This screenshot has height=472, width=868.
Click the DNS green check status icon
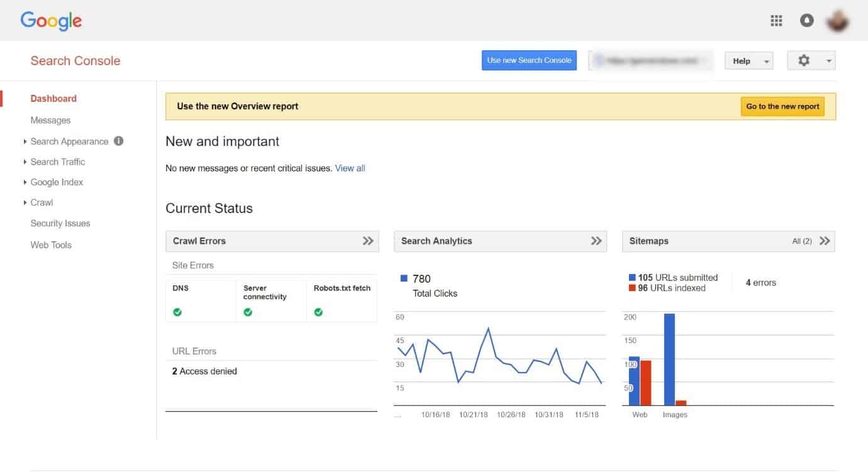coord(177,312)
